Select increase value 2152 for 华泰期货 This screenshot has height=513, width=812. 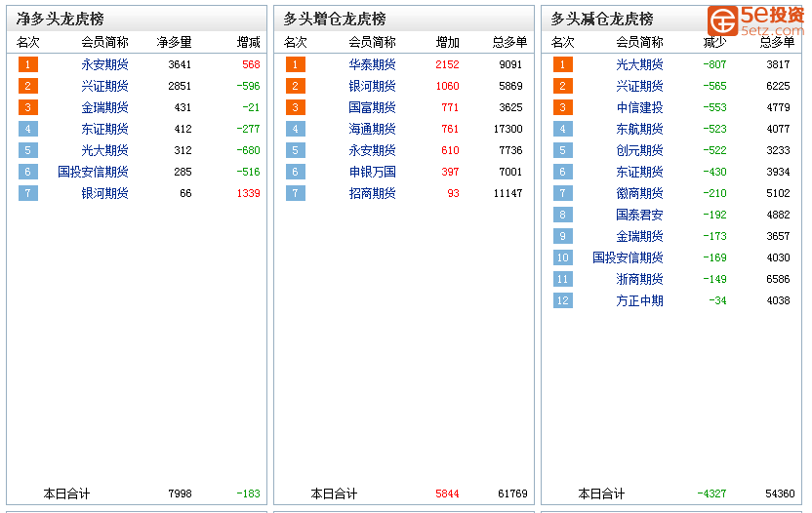tap(447, 64)
